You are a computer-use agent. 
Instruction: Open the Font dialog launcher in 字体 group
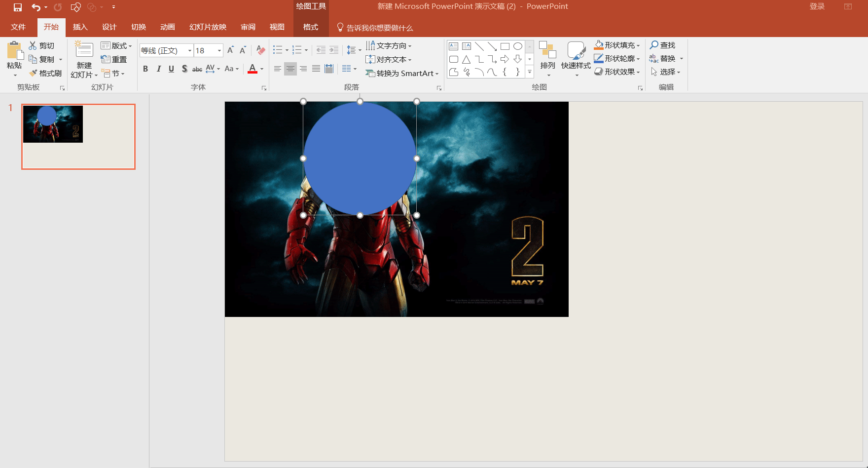[264, 88]
